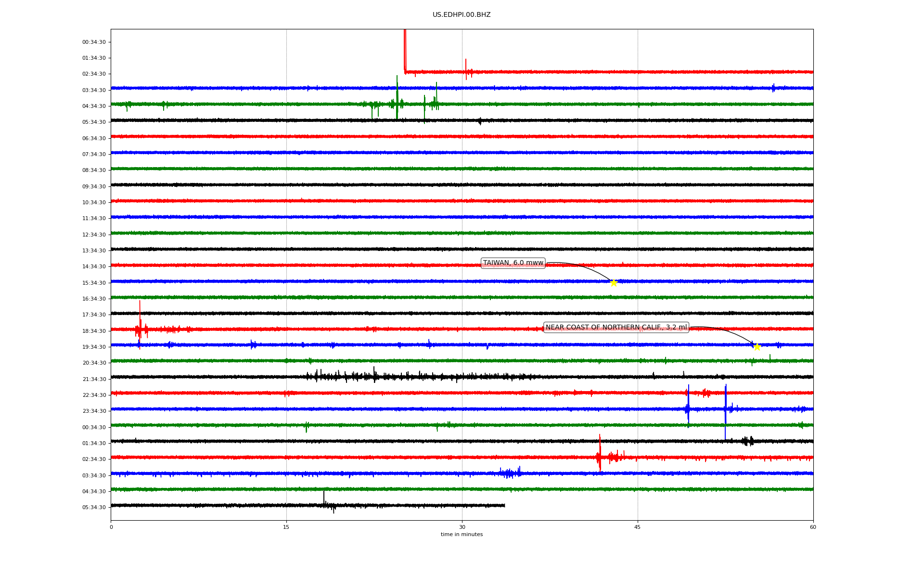Click the Northern California earthquake star marker
The height and width of the screenshot is (578, 924).
click(757, 347)
